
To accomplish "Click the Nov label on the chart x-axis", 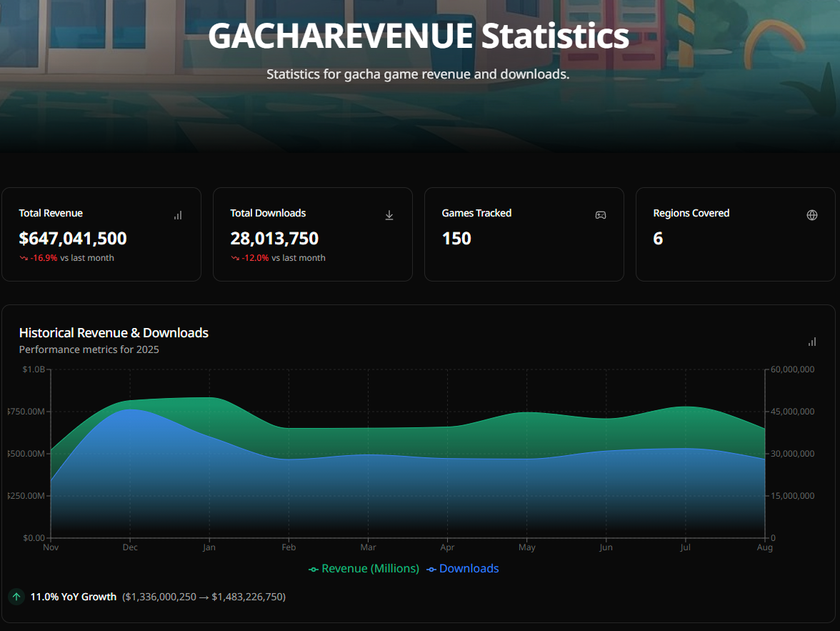I will pos(51,547).
